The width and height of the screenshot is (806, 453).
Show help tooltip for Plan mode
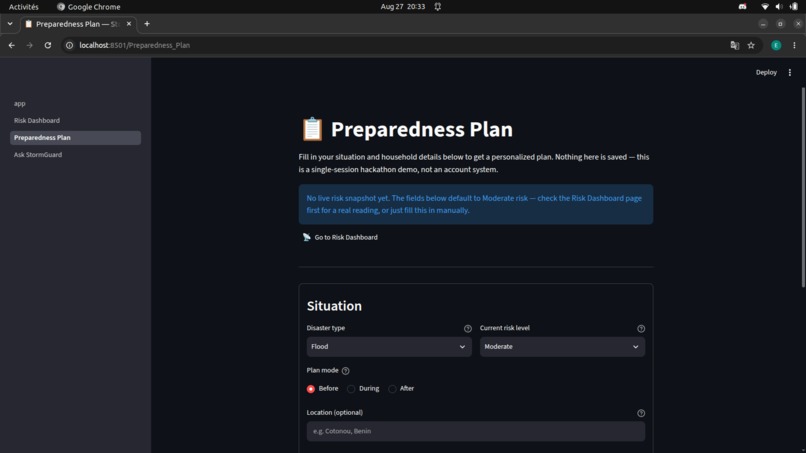click(x=345, y=371)
